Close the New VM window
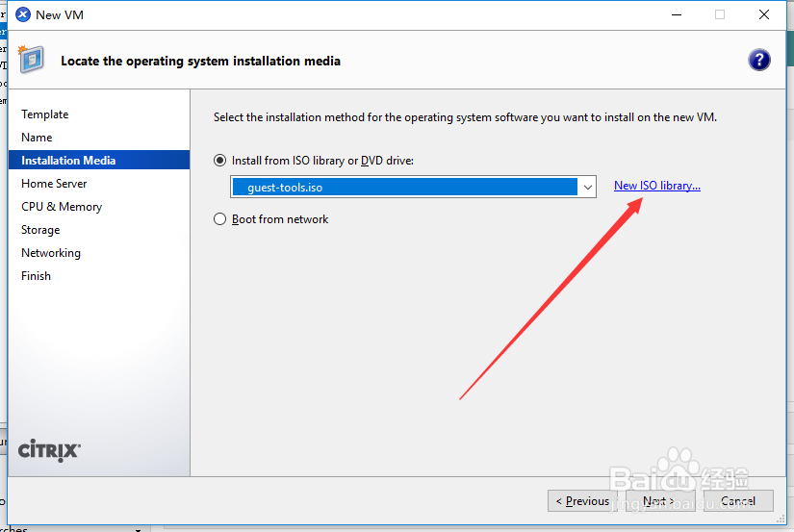Screen dimensions: 794x532 coord(764,14)
